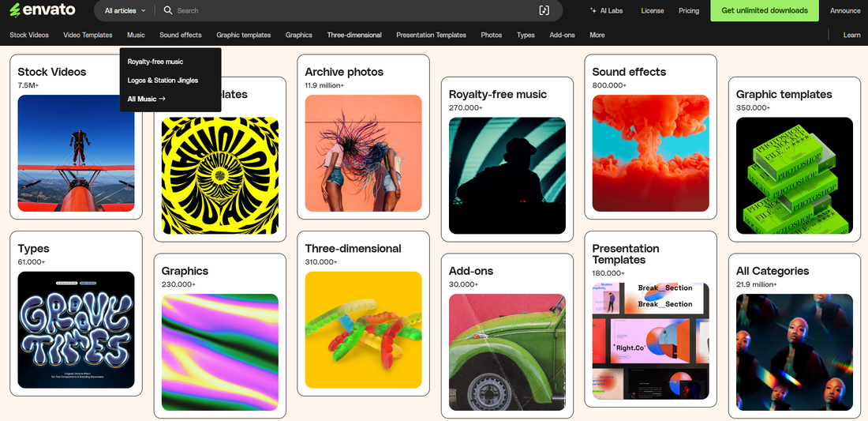Open Sound effects red cloud thumbnail

coord(650,153)
